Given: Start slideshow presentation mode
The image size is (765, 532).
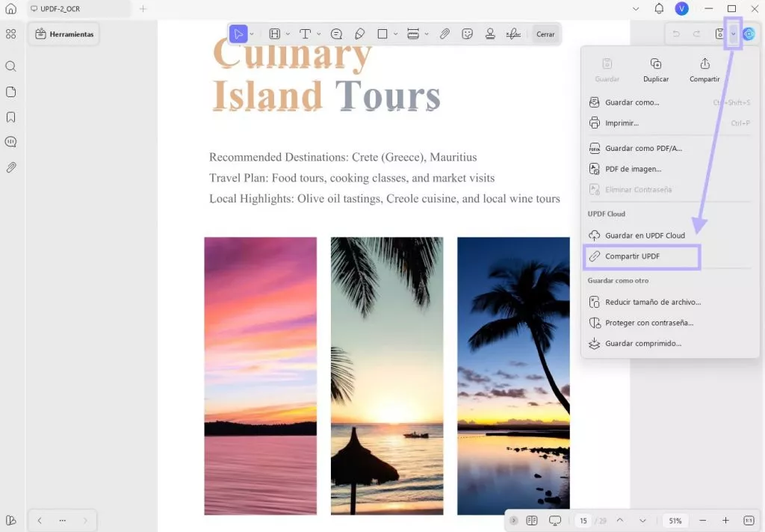Looking at the screenshot, I should 555,521.
